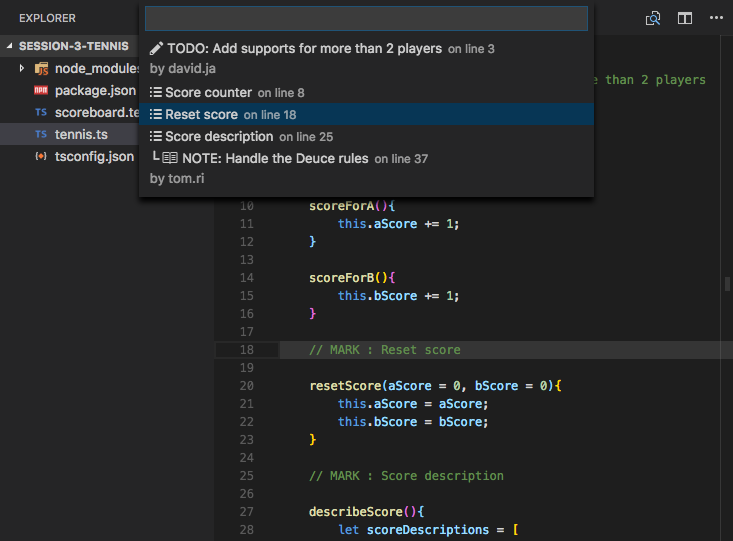Click line number 10 in the gutter
The height and width of the screenshot is (541, 733).
point(247,206)
